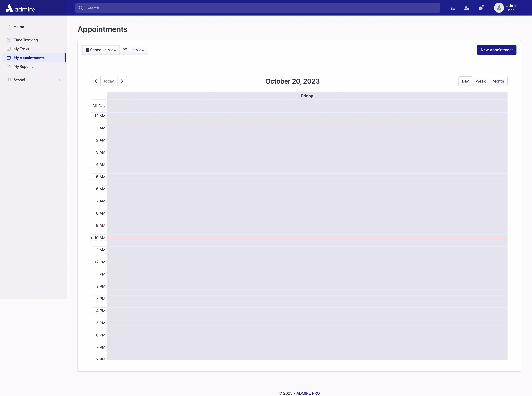
Task: Click the user clock icon in header
Action: (x=466, y=8)
